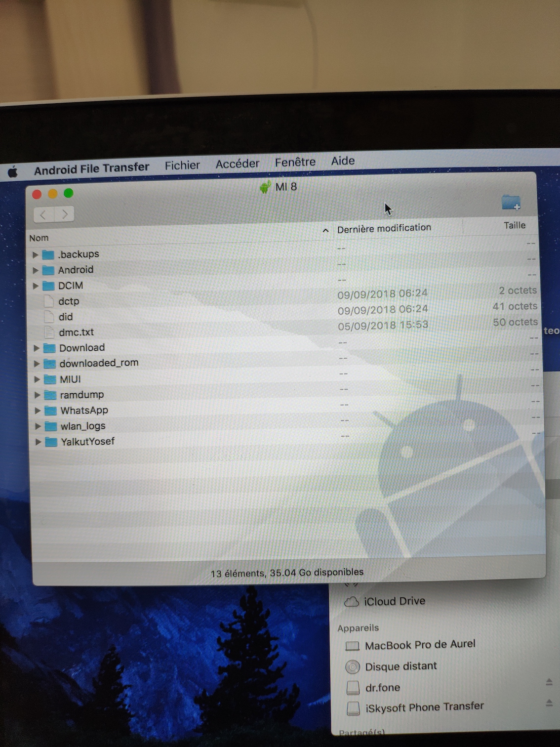Open the Aide menu
This screenshot has height=747, width=560.
point(343,161)
